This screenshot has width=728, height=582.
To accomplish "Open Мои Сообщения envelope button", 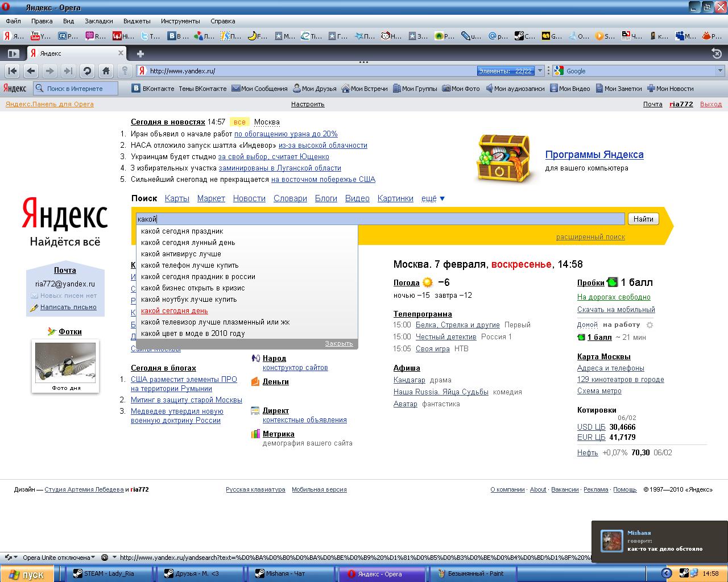I will click(260, 88).
